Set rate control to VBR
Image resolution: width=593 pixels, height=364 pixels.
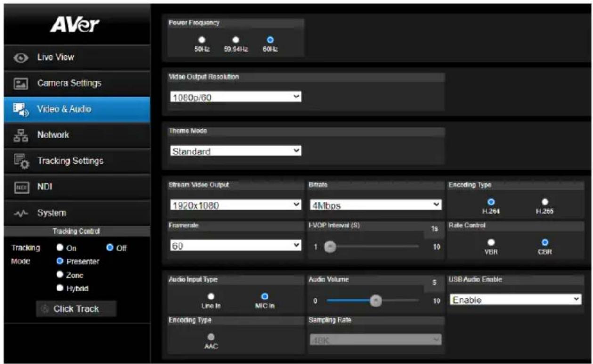[x=490, y=242]
